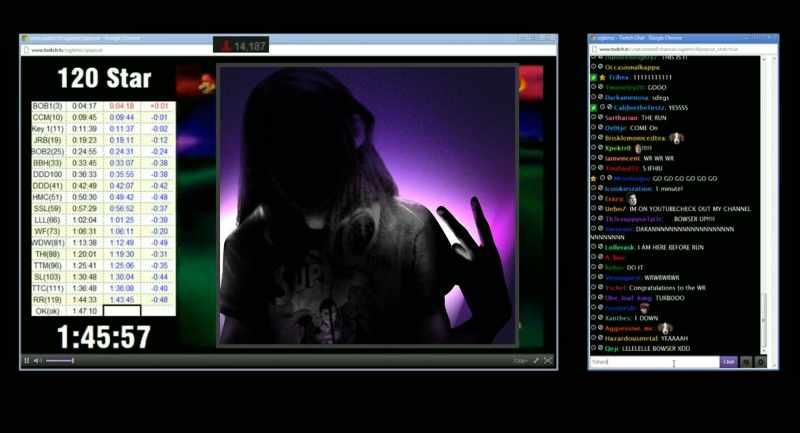Click the empty OK(ok) split cell

(122, 311)
